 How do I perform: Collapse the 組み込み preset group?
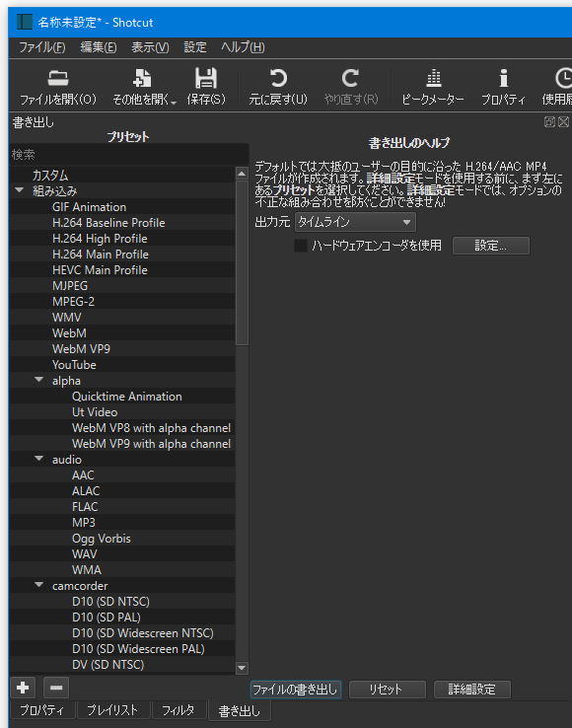tap(20, 190)
